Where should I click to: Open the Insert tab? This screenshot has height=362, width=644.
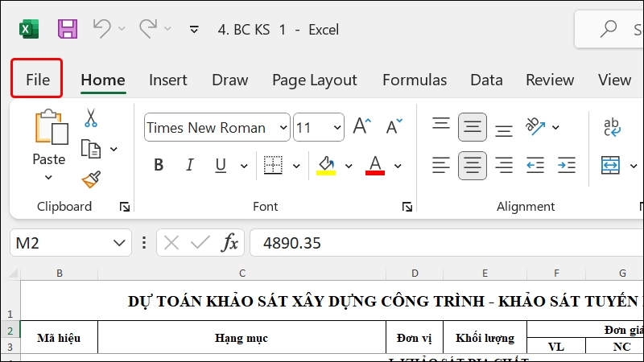tap(168, 80)
